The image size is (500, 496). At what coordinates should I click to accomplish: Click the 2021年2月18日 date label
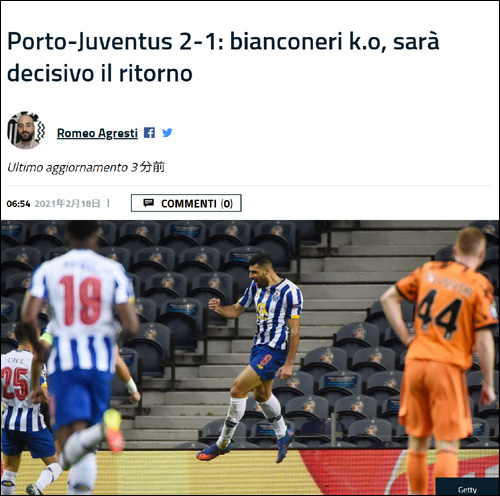coord(67,203)
